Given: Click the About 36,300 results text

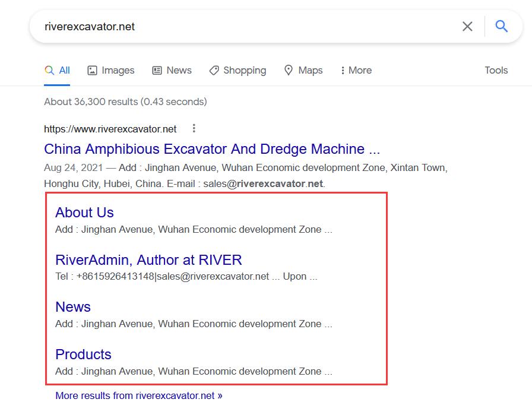Looking at the screenshot, I should [125, 102].
